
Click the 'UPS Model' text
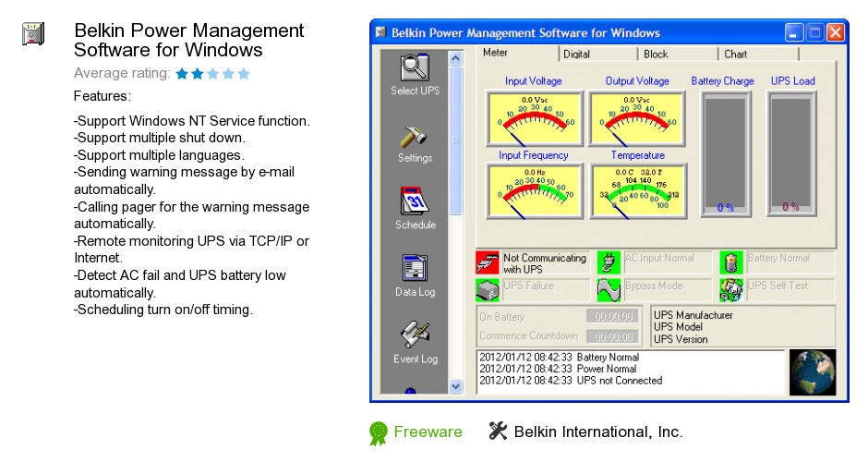click(x=678, y=327)
